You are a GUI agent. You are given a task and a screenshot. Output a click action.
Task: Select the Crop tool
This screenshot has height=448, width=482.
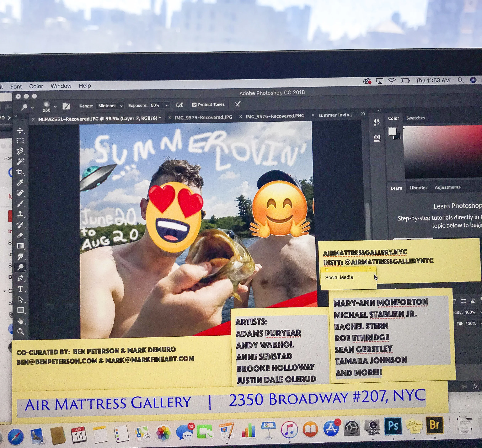20,172
